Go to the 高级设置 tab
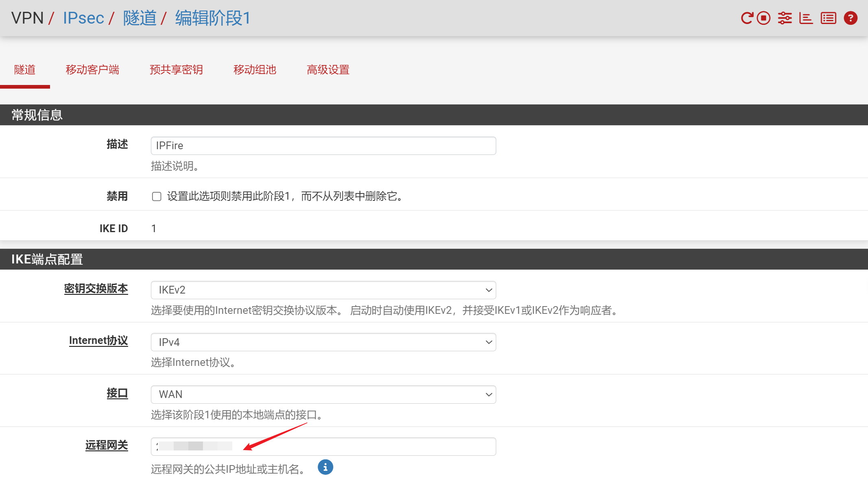Image resolution: width=868 pixels, height=485 pixels. [x=328, y=70]
